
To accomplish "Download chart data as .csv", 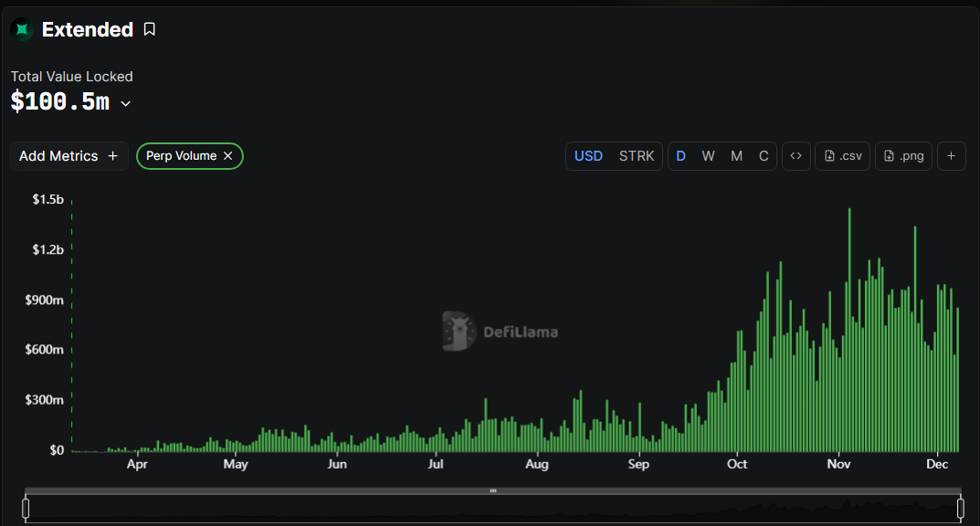I will click(843, 156).
